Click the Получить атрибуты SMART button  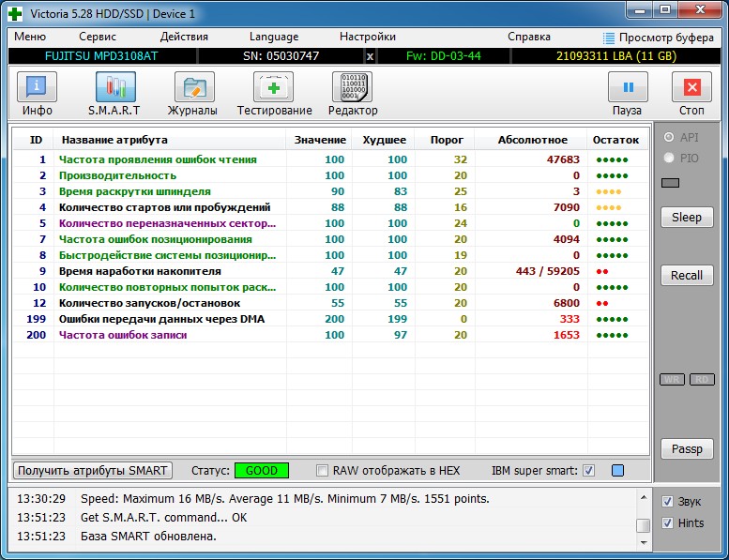point(93,471)
